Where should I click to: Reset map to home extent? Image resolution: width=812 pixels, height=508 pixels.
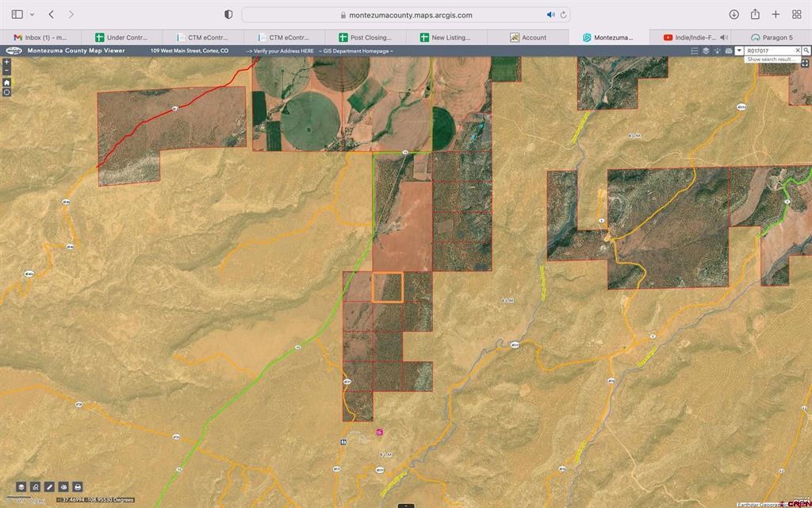click(7, 82)
